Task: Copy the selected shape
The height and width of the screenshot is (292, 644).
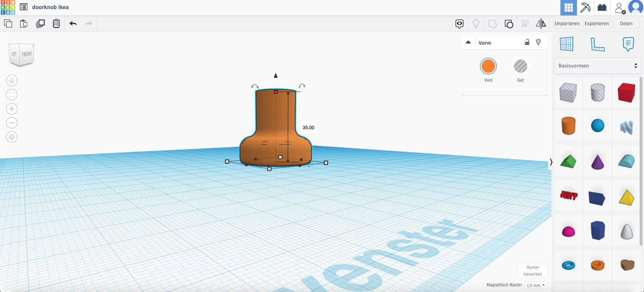Action: (x=8, y=23)
